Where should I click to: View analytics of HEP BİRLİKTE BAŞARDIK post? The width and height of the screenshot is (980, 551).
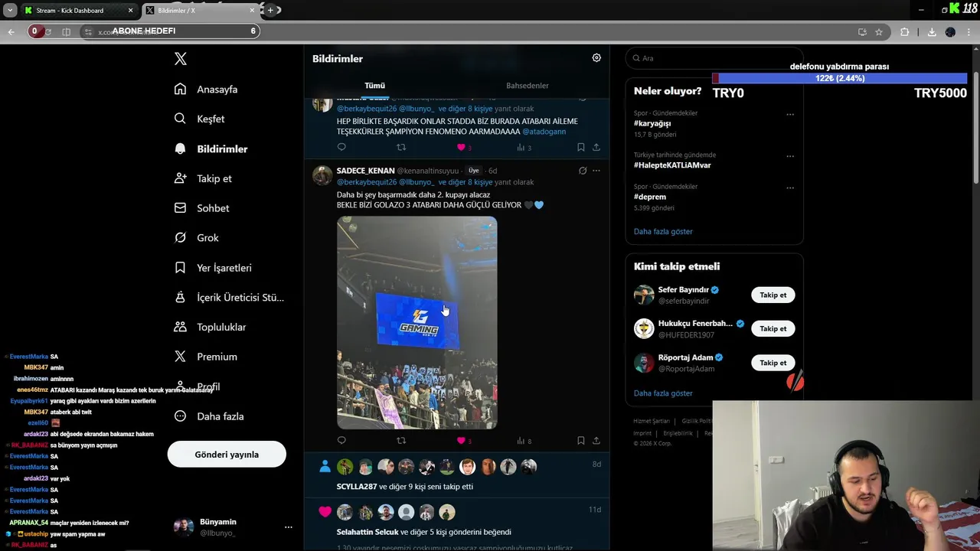click(524, 147)
